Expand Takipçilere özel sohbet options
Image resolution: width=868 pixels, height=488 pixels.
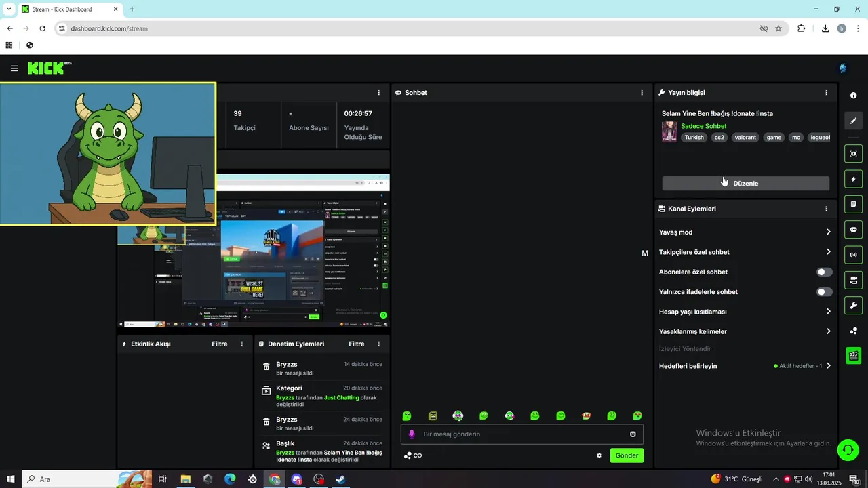pyautogui.click(x=745, y=252)
